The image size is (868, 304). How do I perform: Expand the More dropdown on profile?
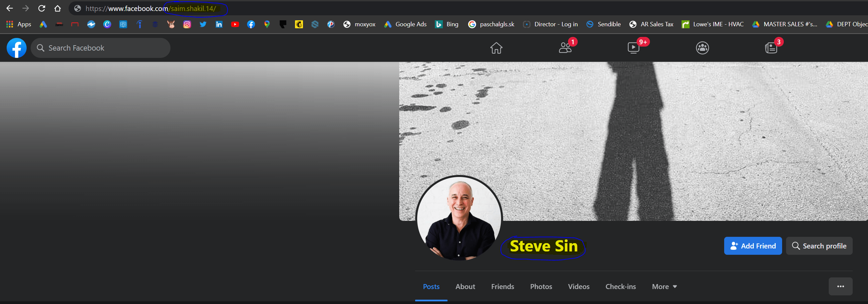[x=664, y=286]
